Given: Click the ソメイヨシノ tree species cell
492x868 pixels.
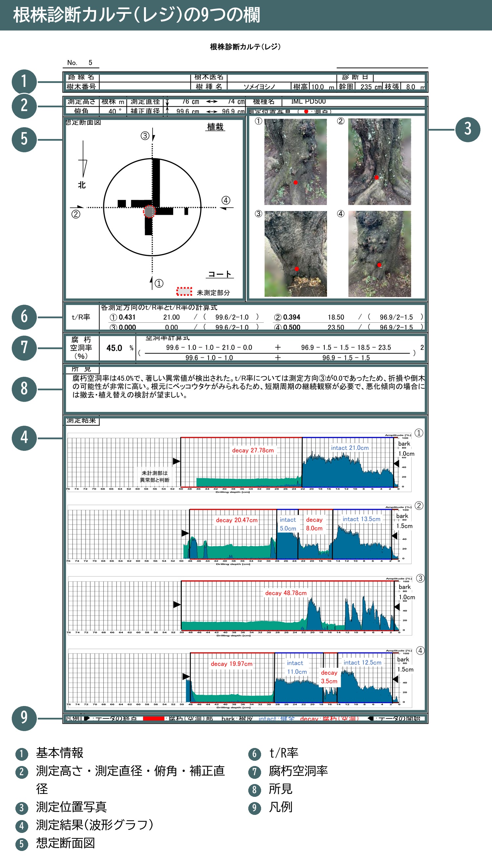Looking at the screenshot, I should click(259, 87).
